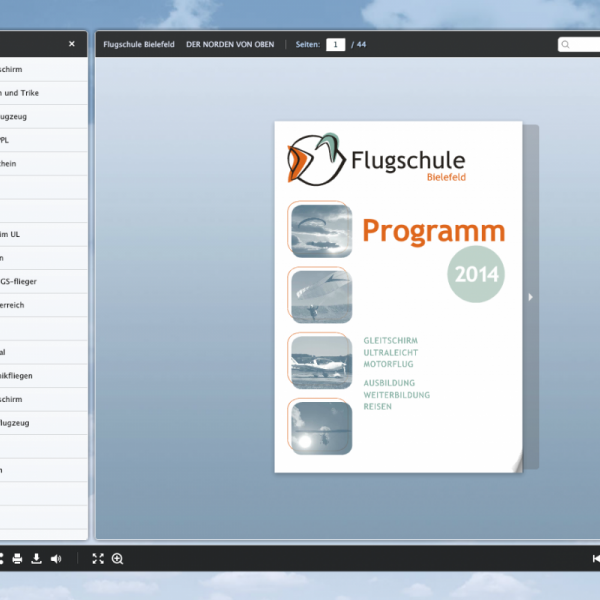The image size is (600, 600).
Task: Click the share icon in bottom toolbar
Action: 2,559
